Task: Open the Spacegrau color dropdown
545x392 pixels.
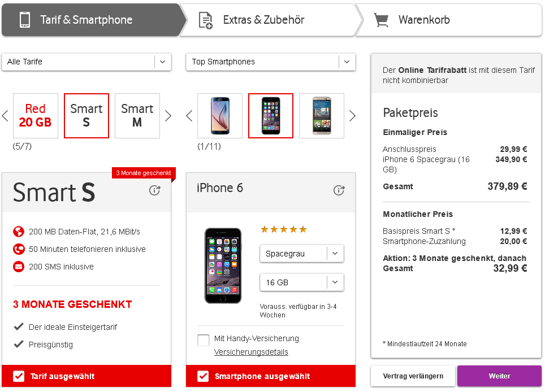Action: coord(302,254)
